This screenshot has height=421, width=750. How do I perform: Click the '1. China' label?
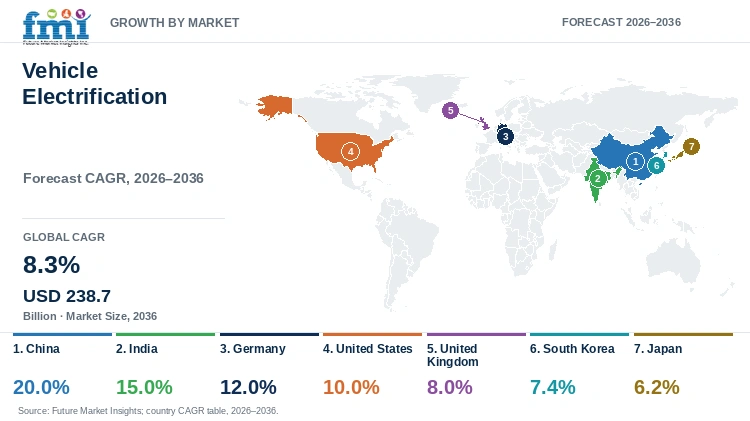[36, 349]
